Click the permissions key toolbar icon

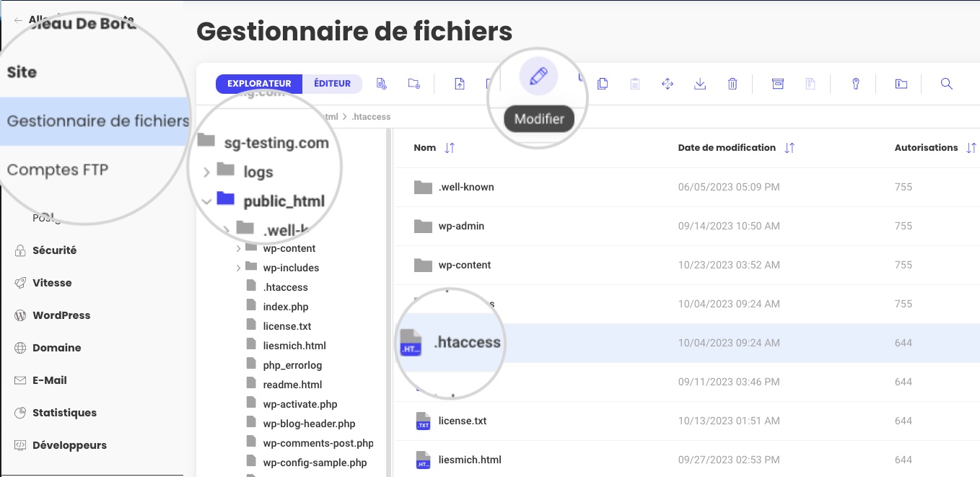click(856, 84)
